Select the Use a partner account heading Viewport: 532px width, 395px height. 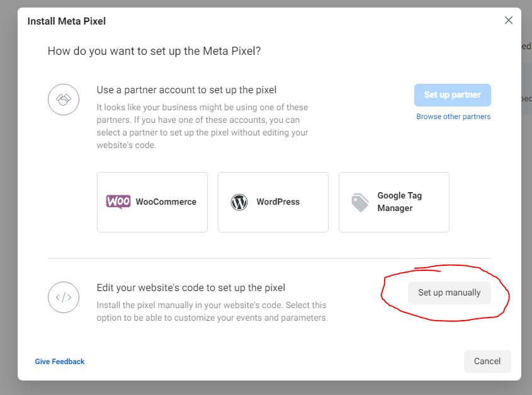[x=186, y=90]
